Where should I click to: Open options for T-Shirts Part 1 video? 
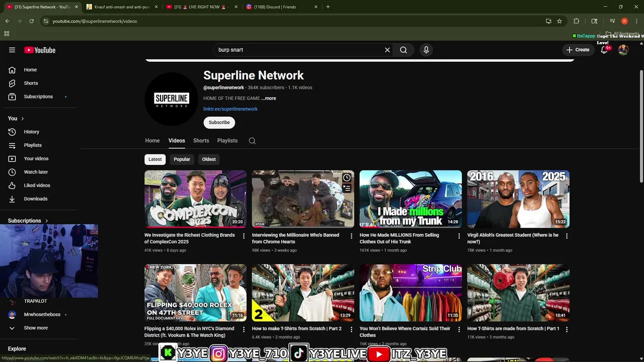click(x=567, y=329)
